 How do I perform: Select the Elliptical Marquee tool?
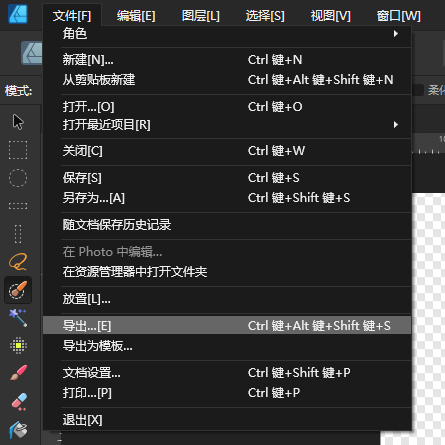(18, 178)
